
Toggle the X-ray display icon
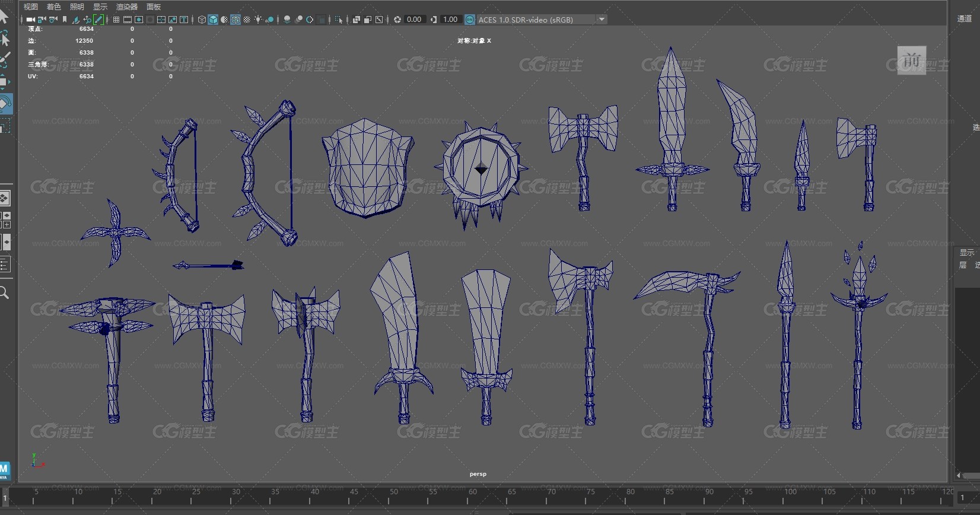point(357,20)
